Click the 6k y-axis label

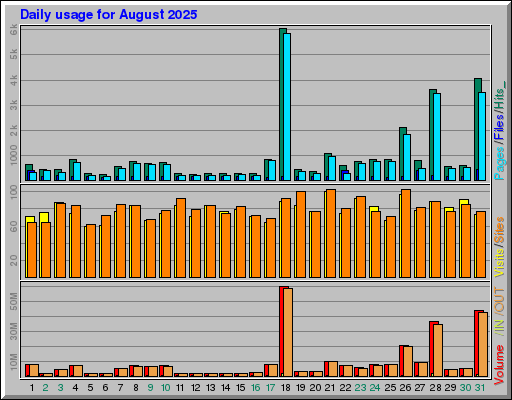pyautogui.click(x=14, y=30)
